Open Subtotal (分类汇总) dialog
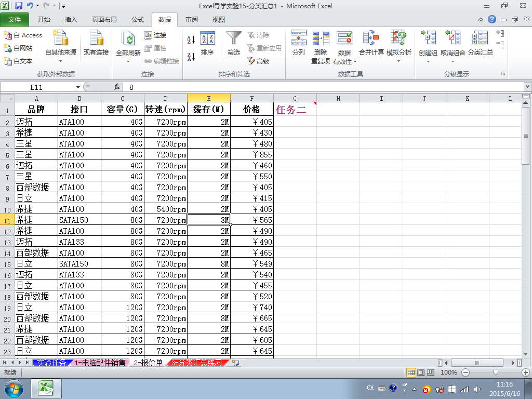Viewport: 532px width, 399px height. tap(481, 43)
